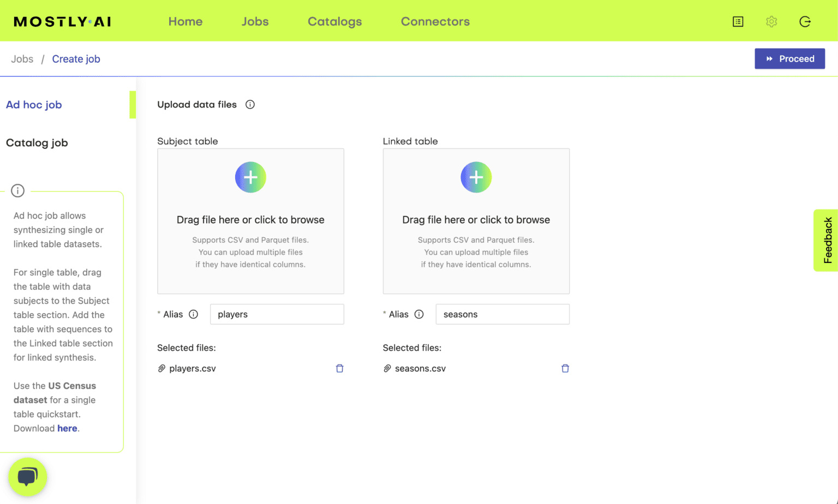The image size is (838, 504).
Task: Select the Catalog job tab
Action: click(x=37, y=143)
